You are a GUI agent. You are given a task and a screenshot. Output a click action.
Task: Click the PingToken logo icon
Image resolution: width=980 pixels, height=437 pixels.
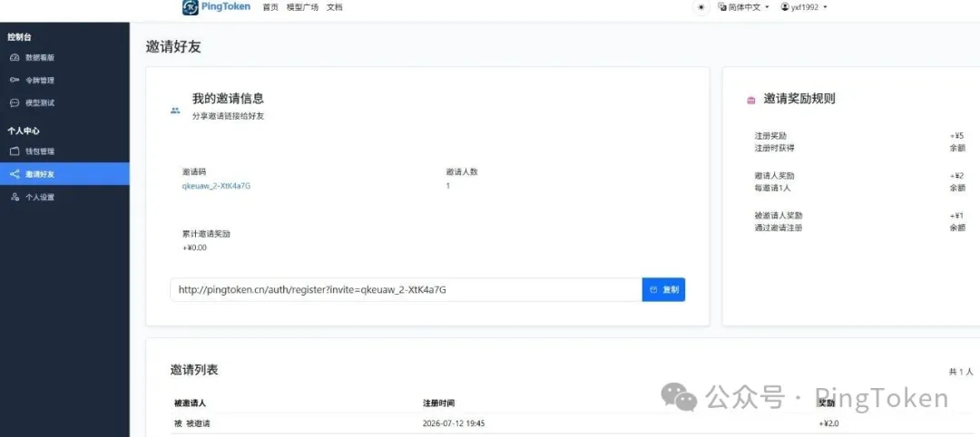tap(191, 7)
